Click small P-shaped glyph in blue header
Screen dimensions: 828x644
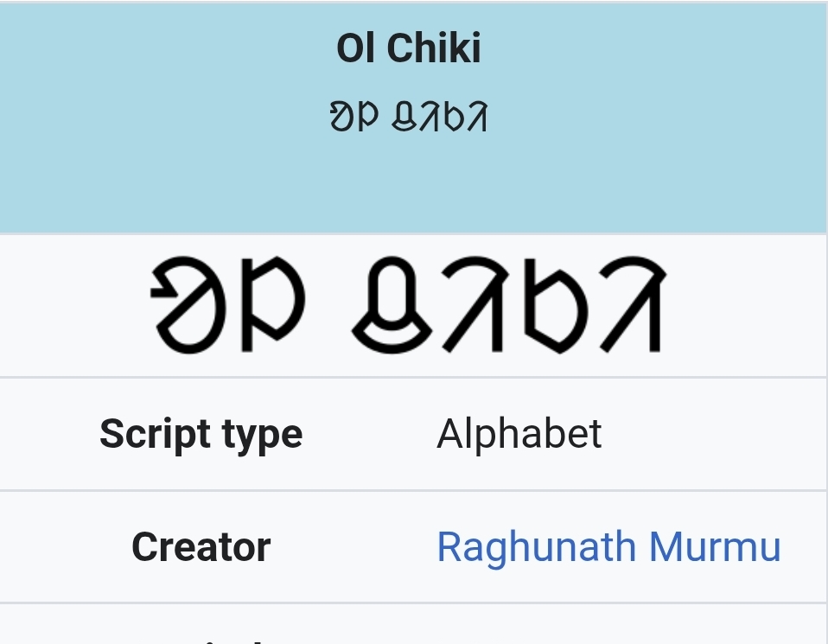point(367,117)
